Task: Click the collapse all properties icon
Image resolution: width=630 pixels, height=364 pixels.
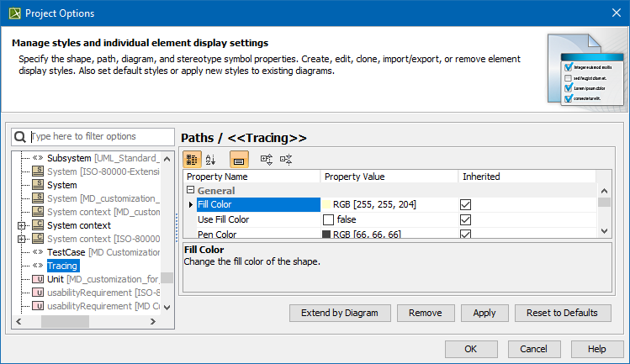Action: (287, 158)
